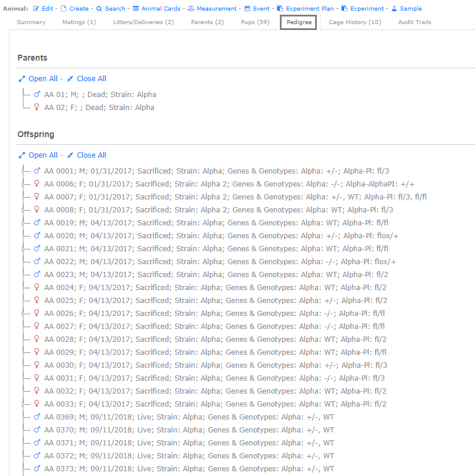
Task: Click male symbol icon of AA 0001
Action: tap(36, 171)
